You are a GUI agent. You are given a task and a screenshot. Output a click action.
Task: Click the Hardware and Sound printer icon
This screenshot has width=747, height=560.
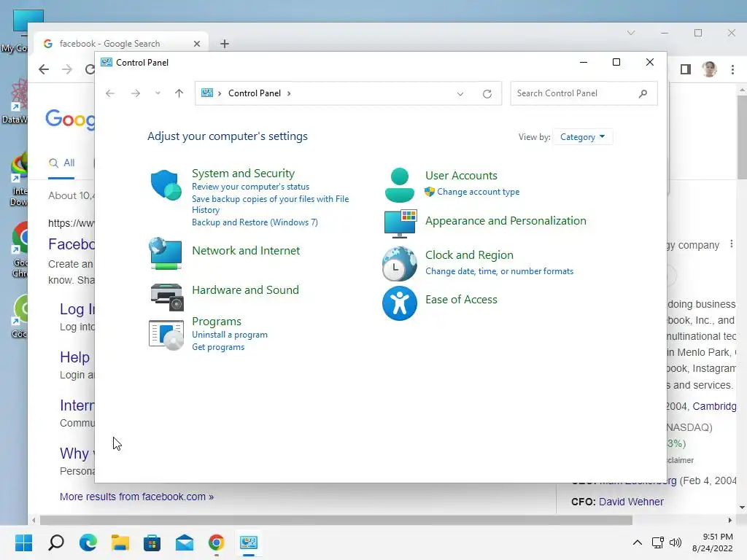click(x=167, y=297)
